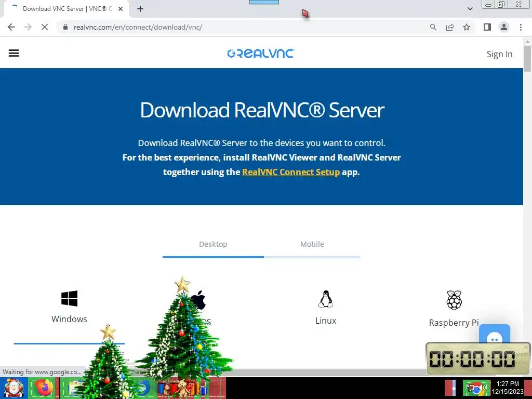Switch to the Desktop tab
The width and height of the screenshot is (532, 399).
[213, 244]
